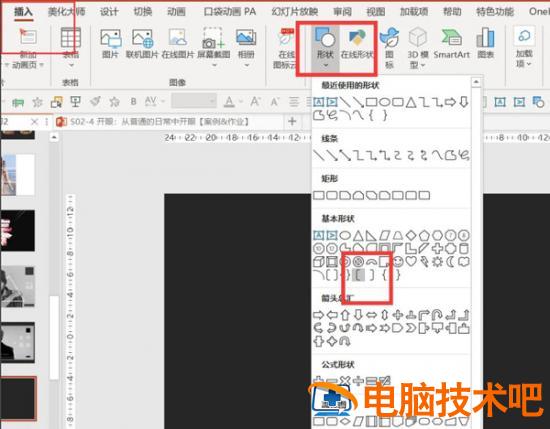Viewport: 550px width, 429px height.
Task: Click the font color A button
Action: pos(229,102)
